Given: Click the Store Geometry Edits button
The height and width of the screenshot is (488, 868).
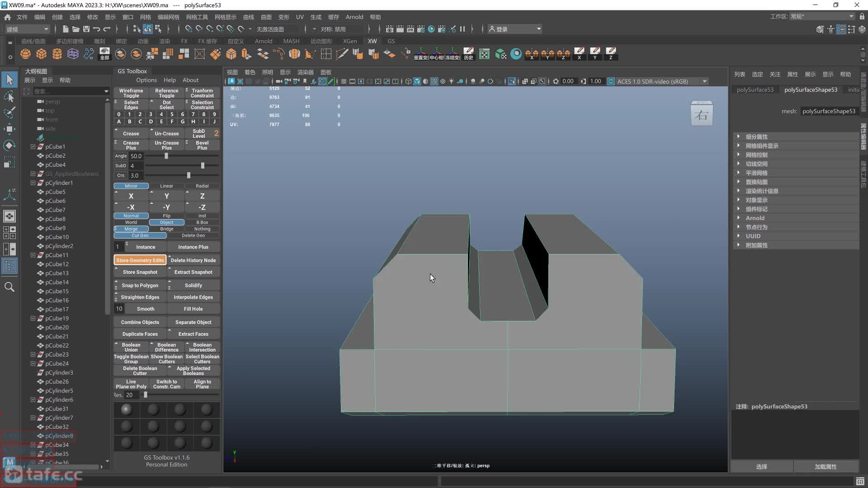Looking at the screenshot, I should point(140,260).
